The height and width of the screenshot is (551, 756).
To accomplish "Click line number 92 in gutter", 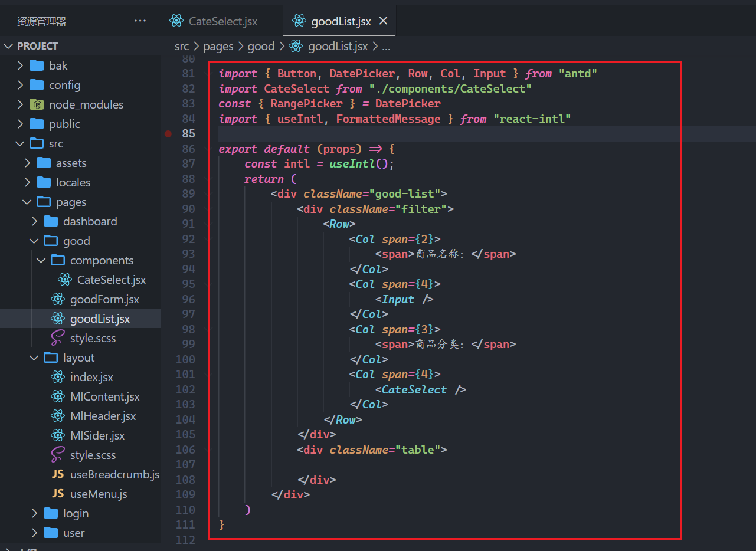I will click(x=188, y=239).
